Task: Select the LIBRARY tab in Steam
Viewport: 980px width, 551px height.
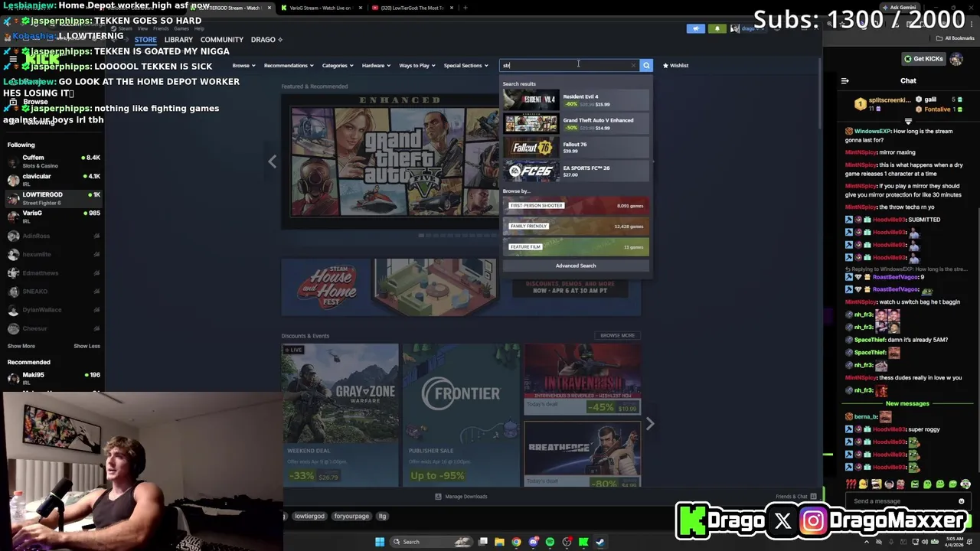Action: (x=178, y=40)
